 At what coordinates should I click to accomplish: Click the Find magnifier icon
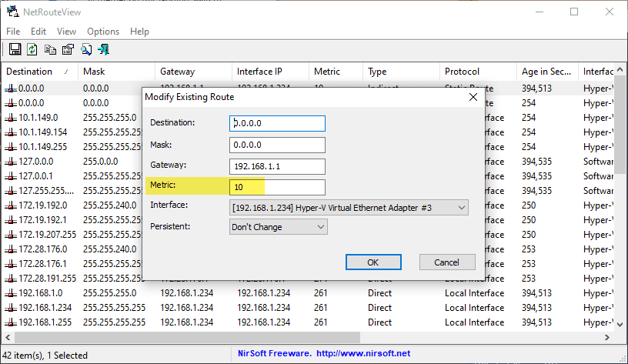point(85,50)
